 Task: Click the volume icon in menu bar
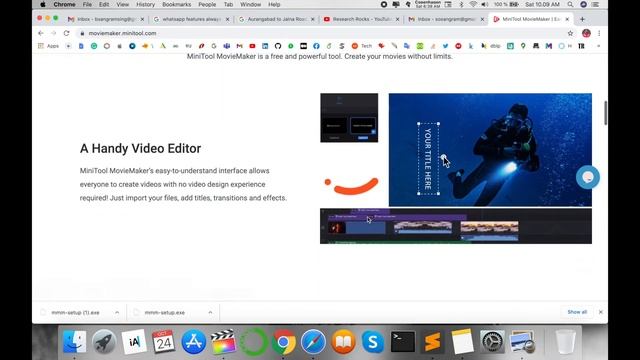484,4
